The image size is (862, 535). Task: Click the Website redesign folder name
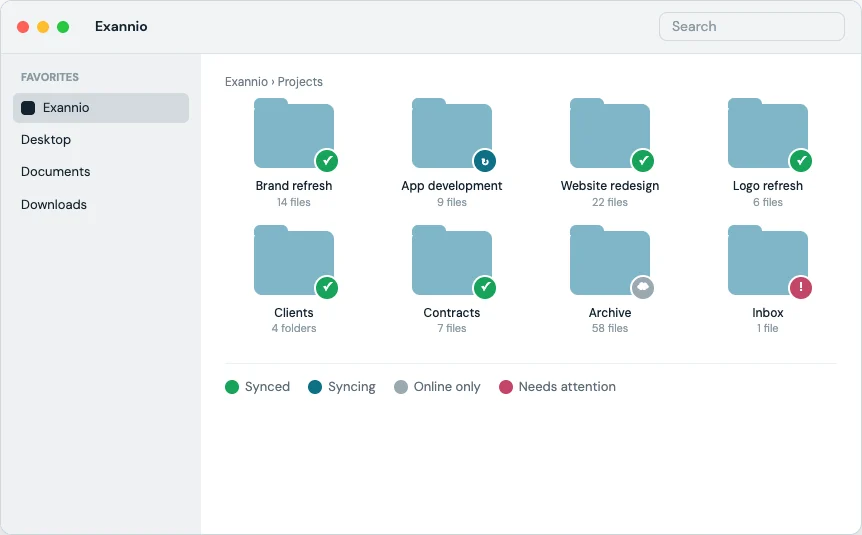(610, 186)
